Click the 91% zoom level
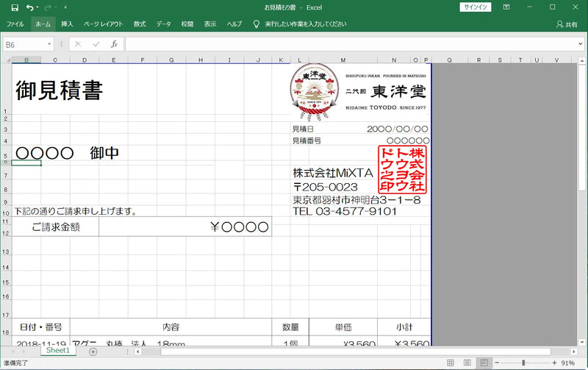 tap(567, 363)
